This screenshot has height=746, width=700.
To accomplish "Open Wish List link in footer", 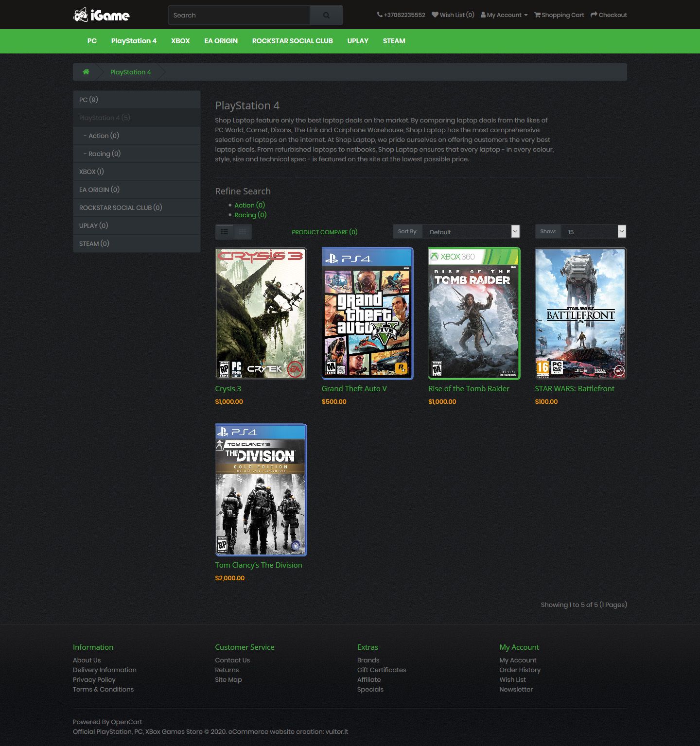I will pyautogui.click(x=513, y=679).
